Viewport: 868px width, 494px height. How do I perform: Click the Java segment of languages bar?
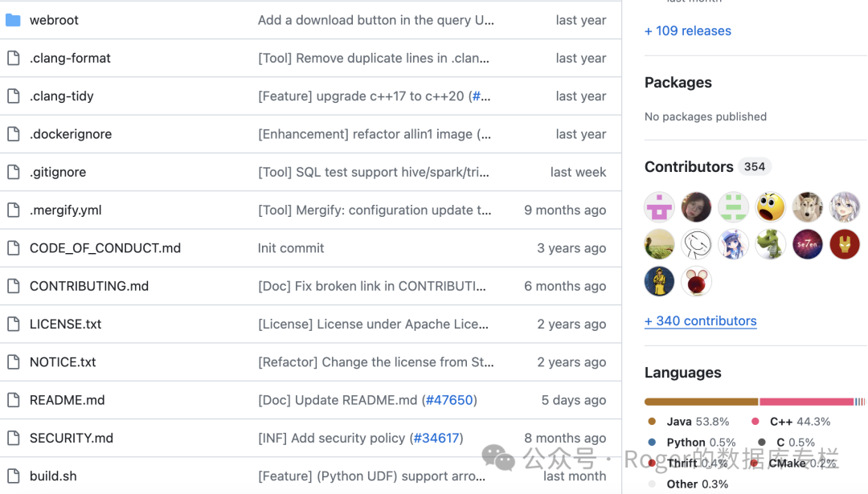pos(701,402)
